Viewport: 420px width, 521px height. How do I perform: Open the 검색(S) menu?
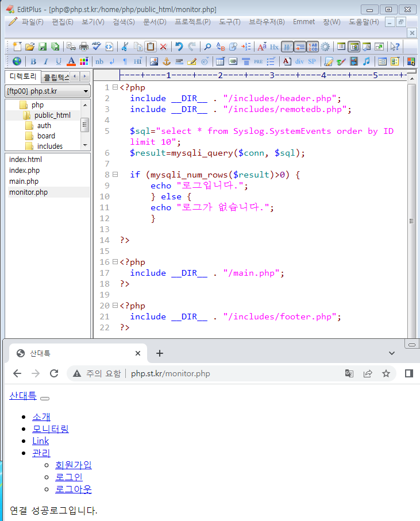[x=124, y=22]
